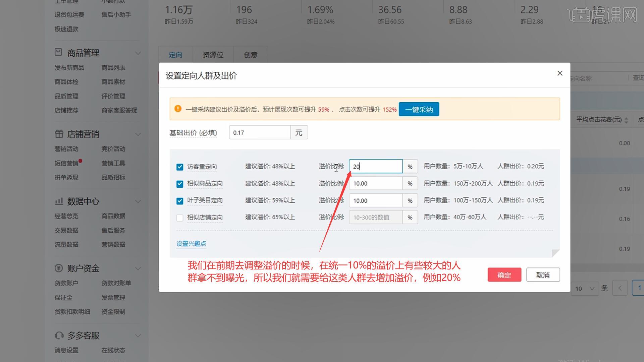Open 货款扣款明细 in sidebar

click(72, 311)
